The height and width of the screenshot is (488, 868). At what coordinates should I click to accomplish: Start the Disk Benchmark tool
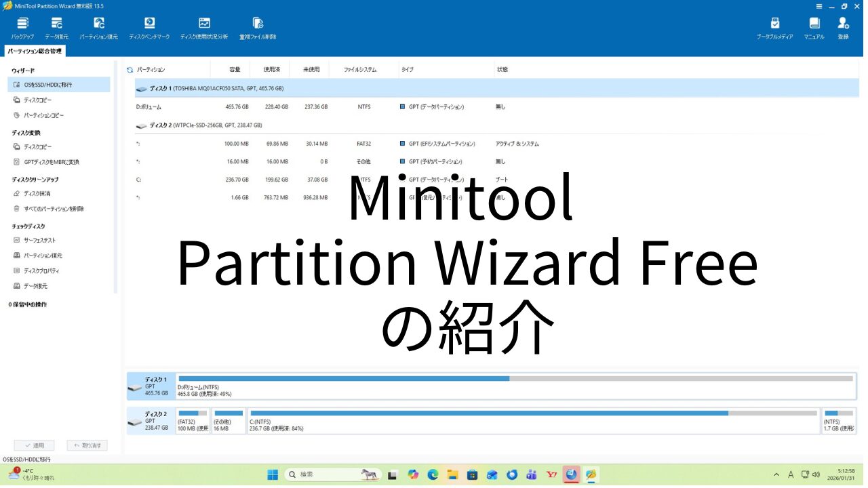[x=149, y=27]
